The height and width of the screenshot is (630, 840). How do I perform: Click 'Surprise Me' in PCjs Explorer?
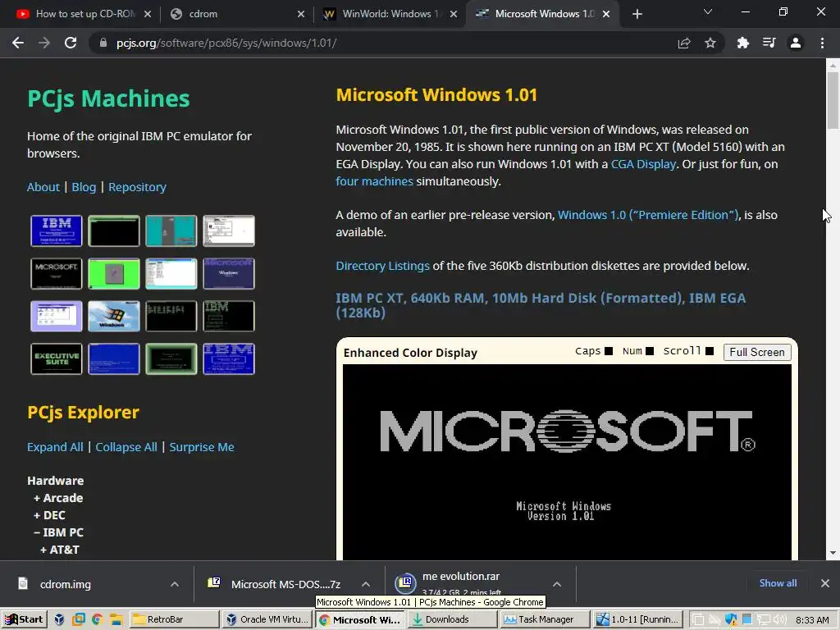[x=202, y=447]
